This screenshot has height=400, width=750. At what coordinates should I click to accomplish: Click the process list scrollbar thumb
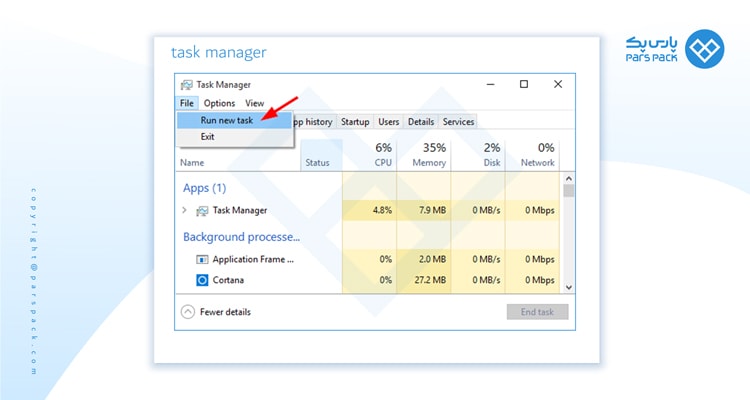click(x=569, y=191)
